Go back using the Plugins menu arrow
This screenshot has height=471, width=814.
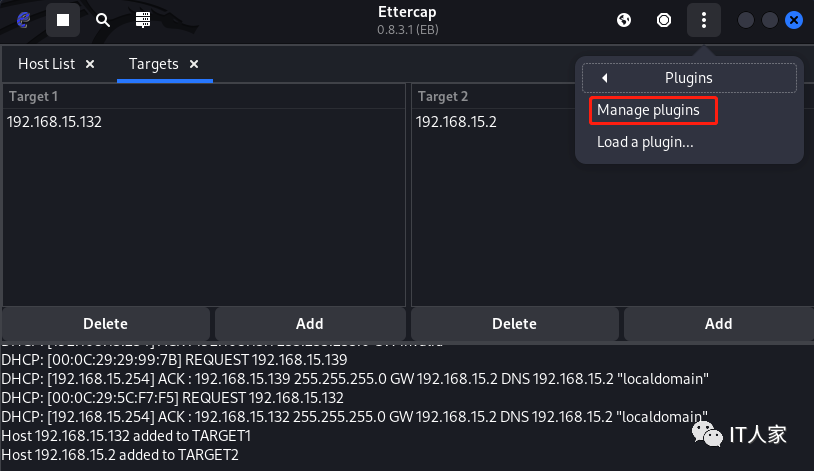click(x=604, y=78)
